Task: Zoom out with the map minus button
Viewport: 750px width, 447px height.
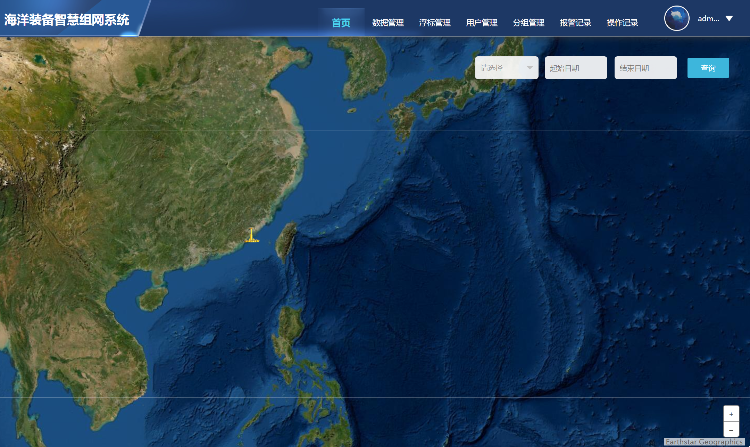Action: [731, 429]
